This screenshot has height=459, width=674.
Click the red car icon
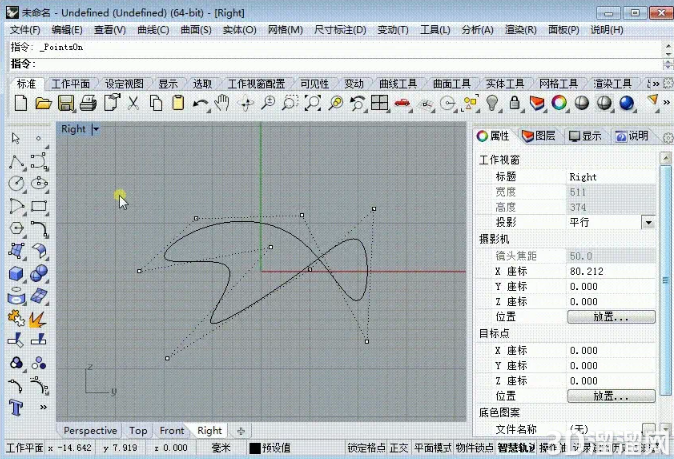pos(402,103)
